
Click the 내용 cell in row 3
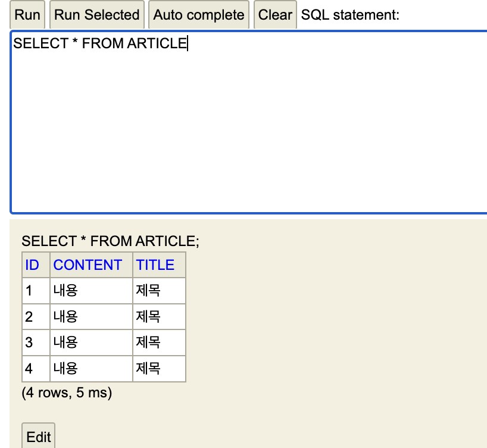pos(91,343)
